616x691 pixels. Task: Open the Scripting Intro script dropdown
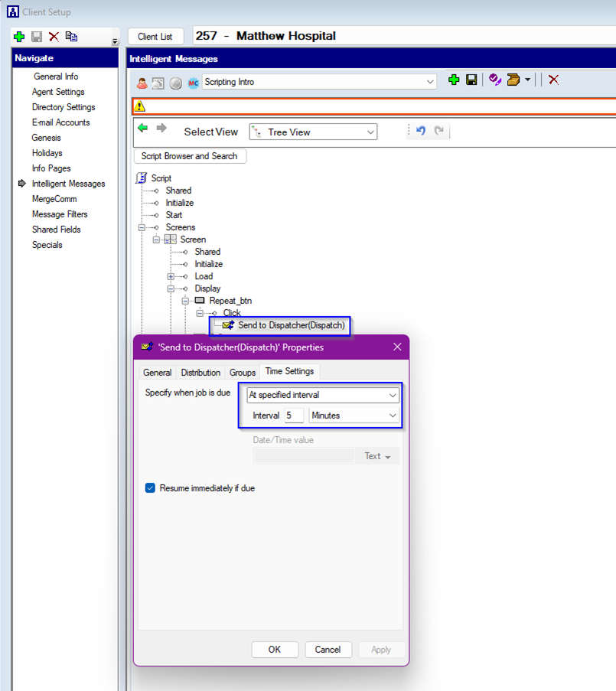tap(429, 82)
